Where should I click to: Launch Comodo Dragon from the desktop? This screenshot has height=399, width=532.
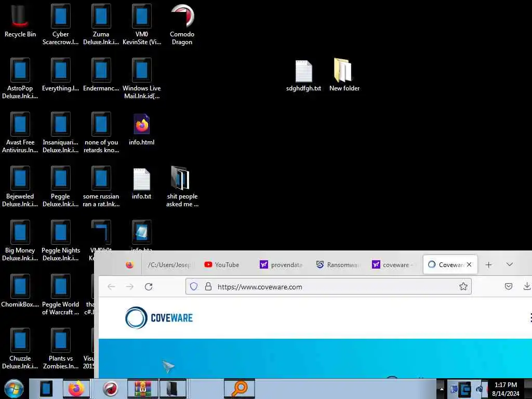coord(182,24)
